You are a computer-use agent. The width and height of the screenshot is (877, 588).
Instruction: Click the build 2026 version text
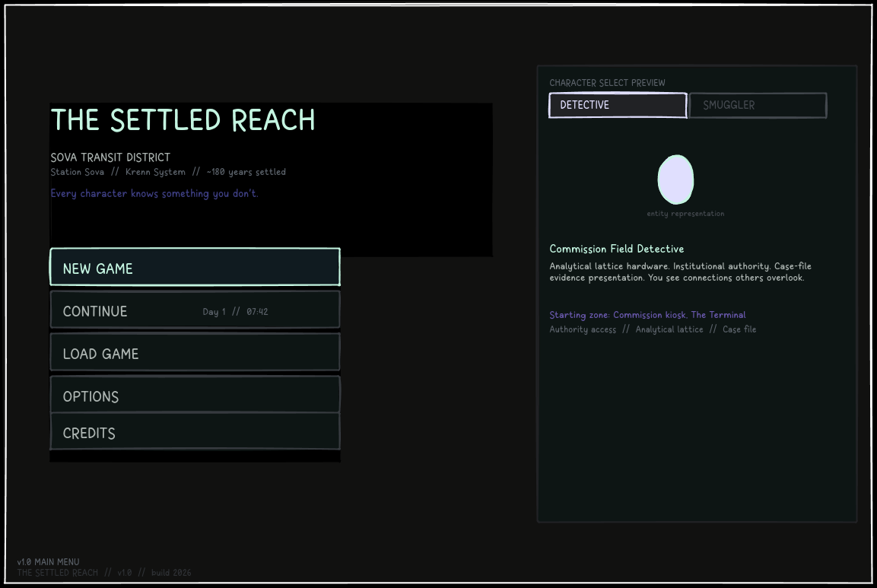(x=171, y=573)
